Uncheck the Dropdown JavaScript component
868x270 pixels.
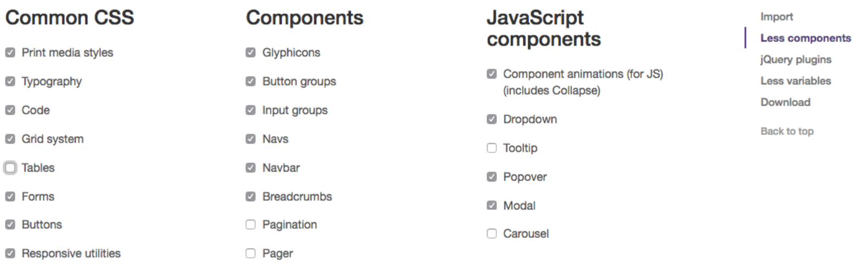491,119
